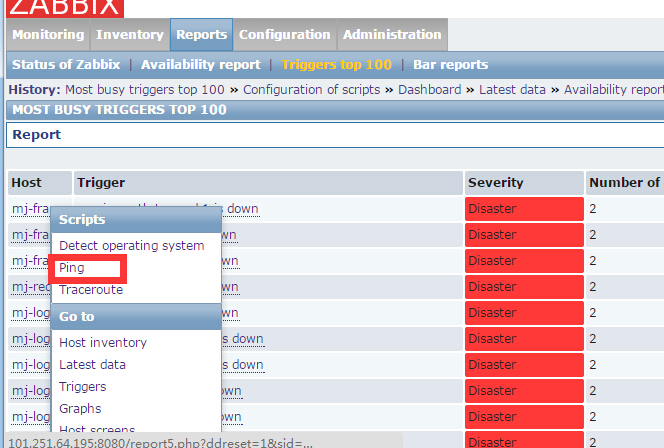Open the Inventory menu tab
This screenshot has height=448, width=664.
coord(130,35)
